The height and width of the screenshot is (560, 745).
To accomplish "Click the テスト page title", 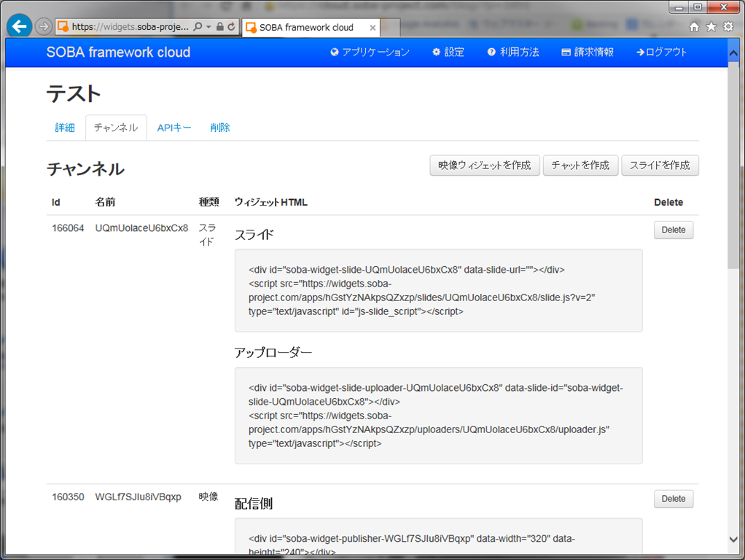I will pos(74,94).
